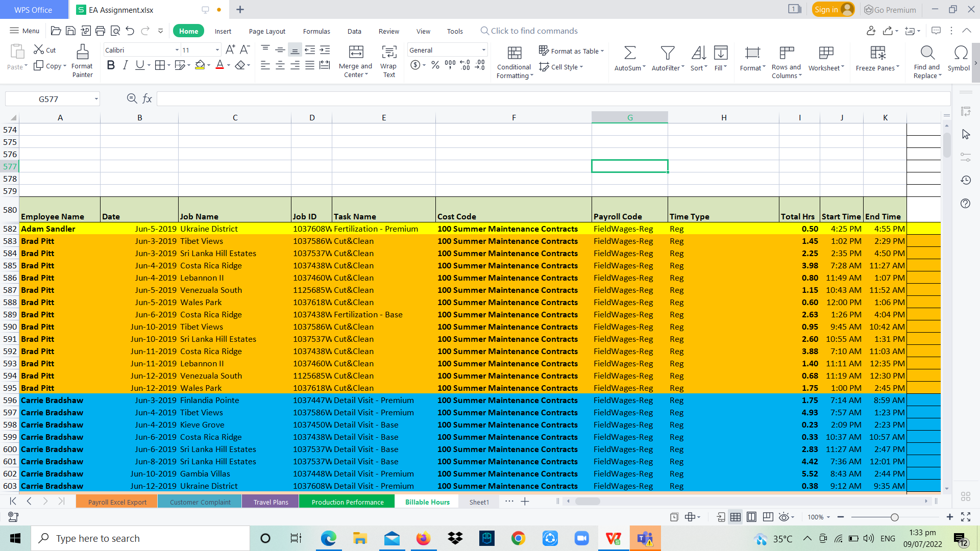980x551 pixels.
Task: Click the Find and Replace magnifier
Action: tap(927, 53)
